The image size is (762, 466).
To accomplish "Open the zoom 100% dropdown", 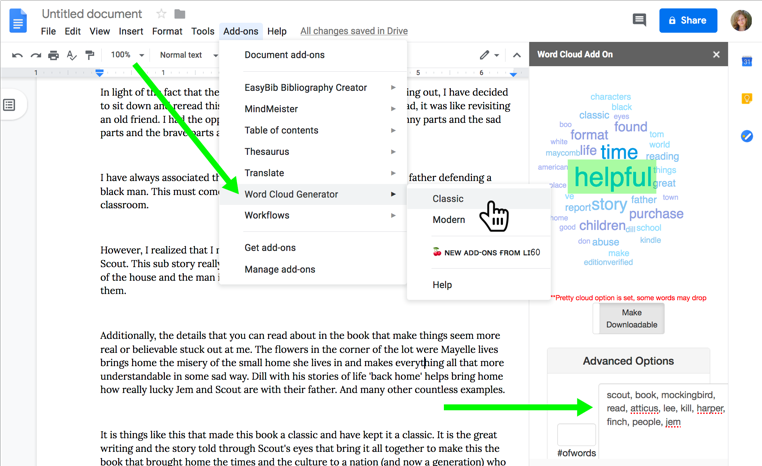I will [x=127, y=55].
